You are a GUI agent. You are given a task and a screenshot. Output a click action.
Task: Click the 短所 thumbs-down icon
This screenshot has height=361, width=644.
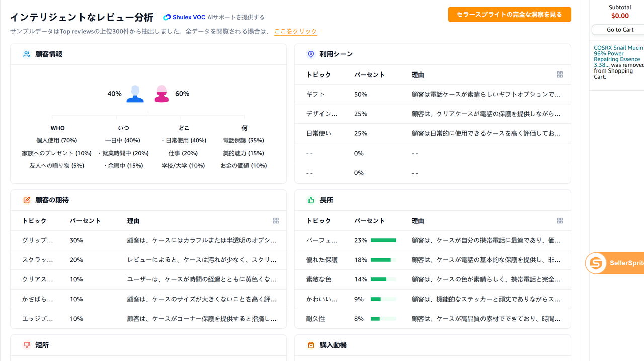(27, 345)
